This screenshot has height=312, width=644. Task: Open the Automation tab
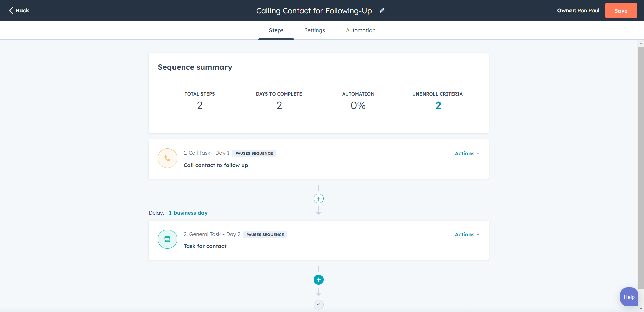click(360, 30)
